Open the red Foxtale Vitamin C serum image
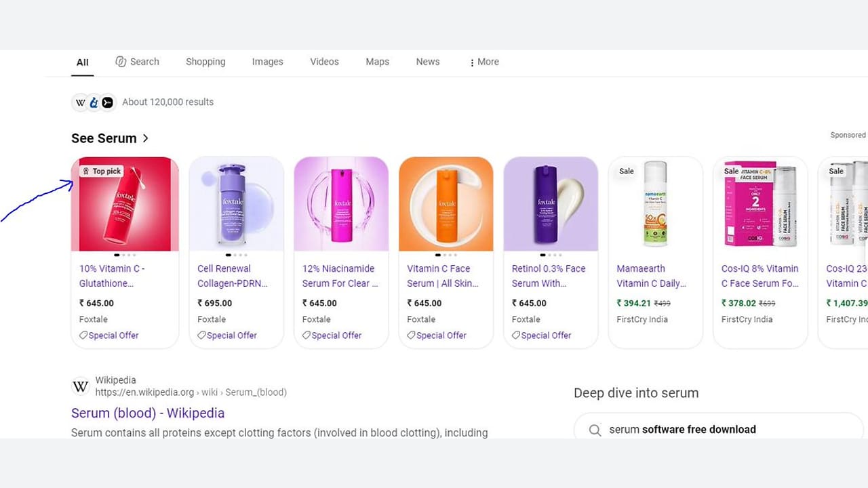 point(125,204)
